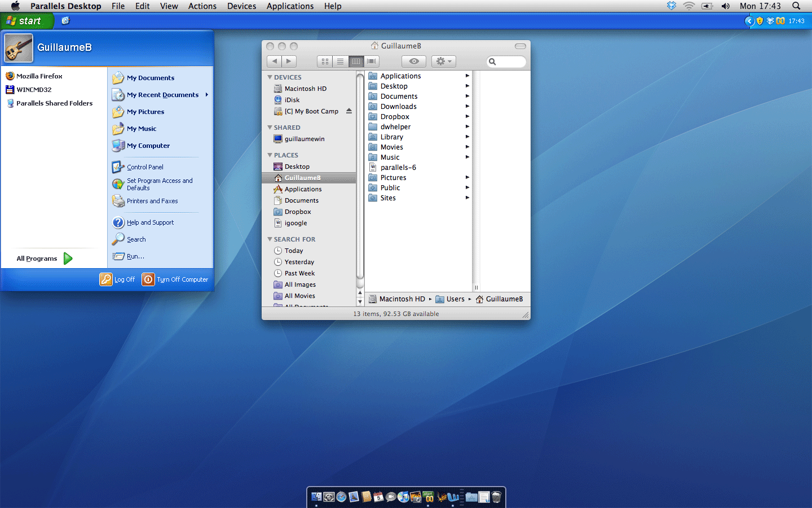Open Spotlight search in the menu bar

tap(796, 6)
